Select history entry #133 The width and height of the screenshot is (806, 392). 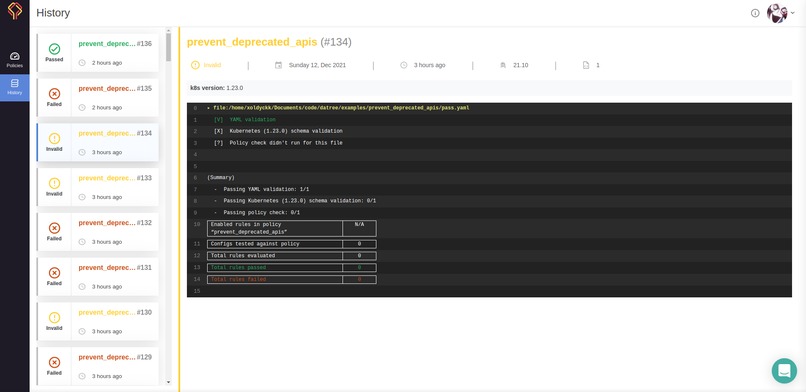click(98, 187)
